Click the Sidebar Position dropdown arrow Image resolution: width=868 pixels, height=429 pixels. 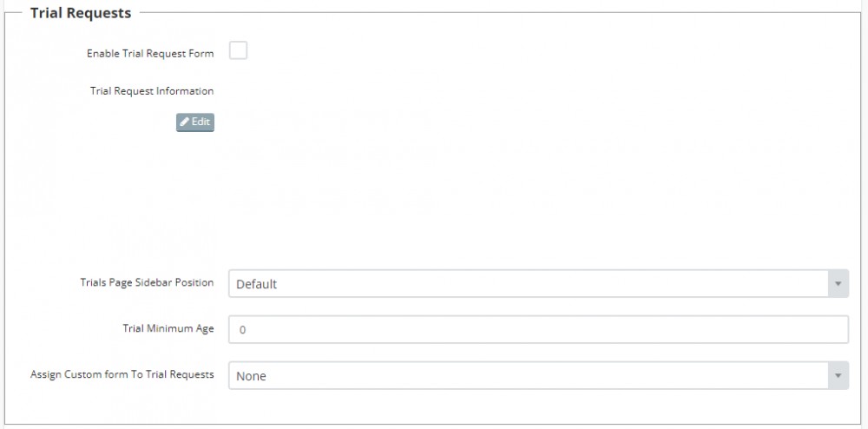coord(838,284)
